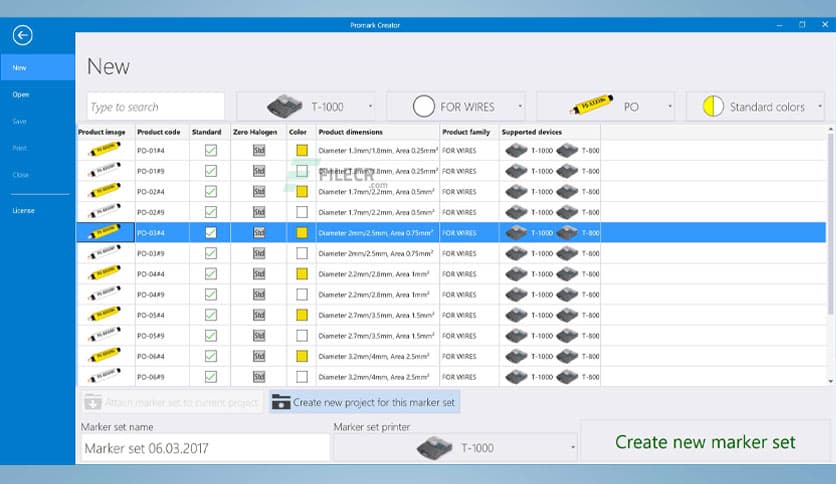The image size is (836, 484).
Task: Click the Type to search field
Action: [x=156, y=107]
